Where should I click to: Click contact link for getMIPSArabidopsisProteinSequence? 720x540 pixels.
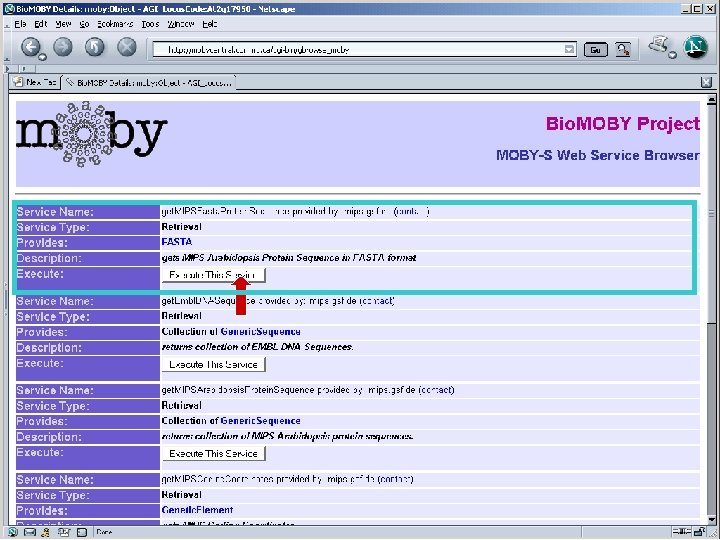point(436,390)
